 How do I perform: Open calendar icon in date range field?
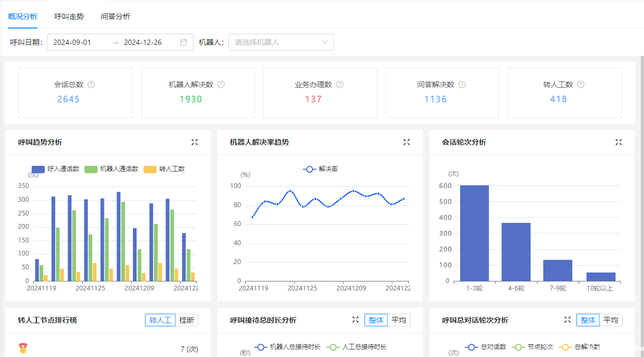[184, 42]
